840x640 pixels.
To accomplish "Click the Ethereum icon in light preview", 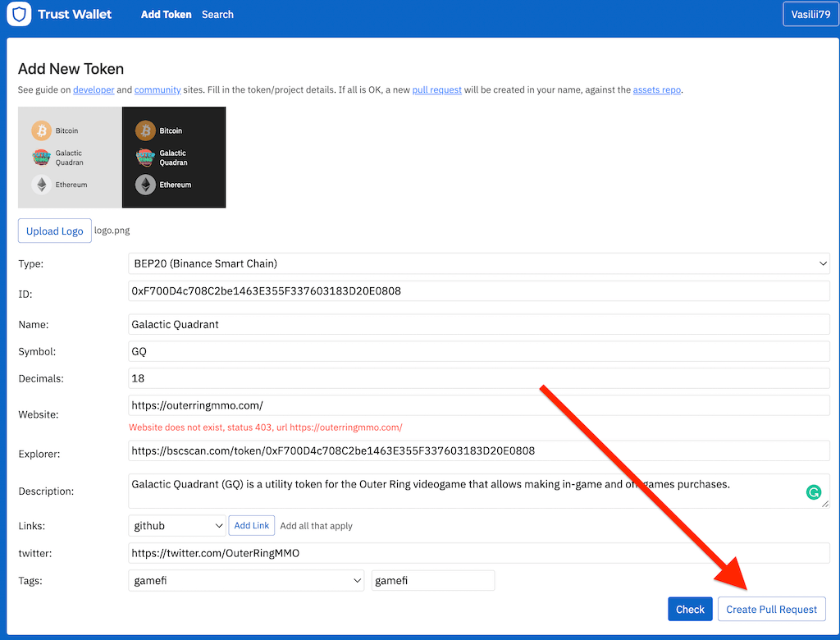I will (x=42, y=184).
